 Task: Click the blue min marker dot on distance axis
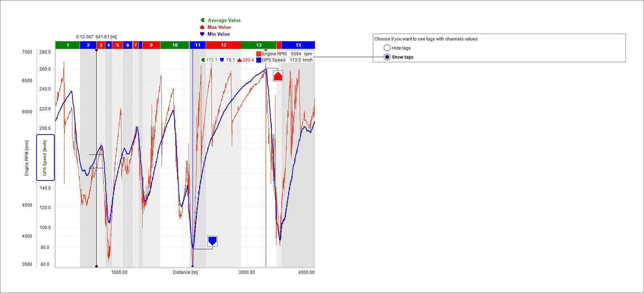(193, 266)
